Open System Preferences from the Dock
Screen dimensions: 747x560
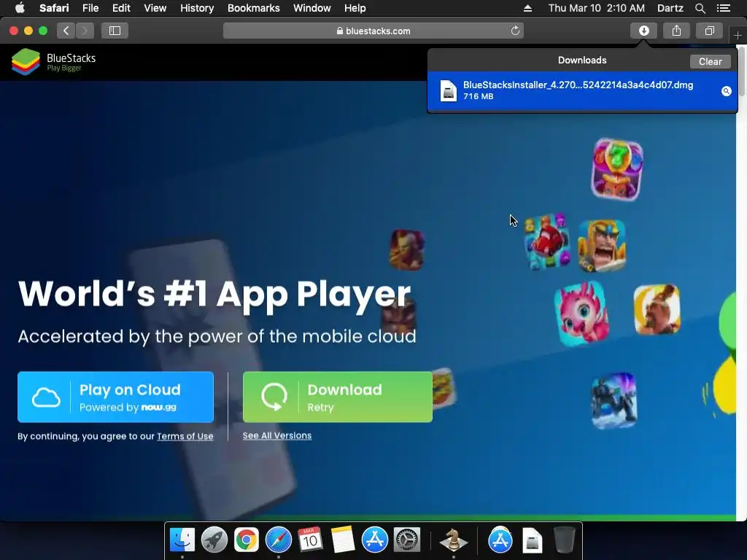[407, 540]
